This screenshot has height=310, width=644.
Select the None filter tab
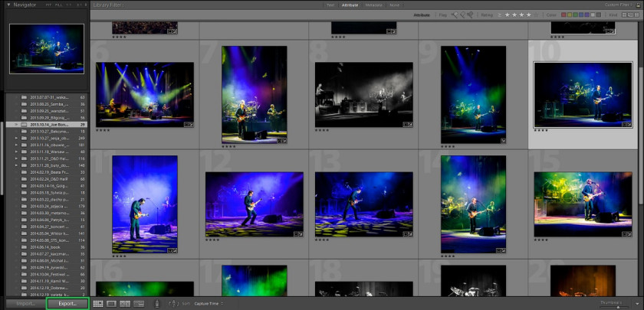click(394, 5)
